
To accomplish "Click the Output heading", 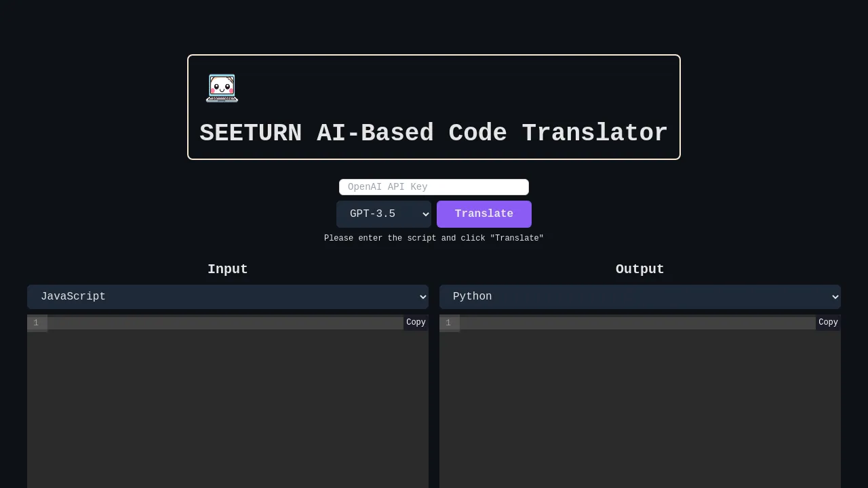I will tap(640, 269).
